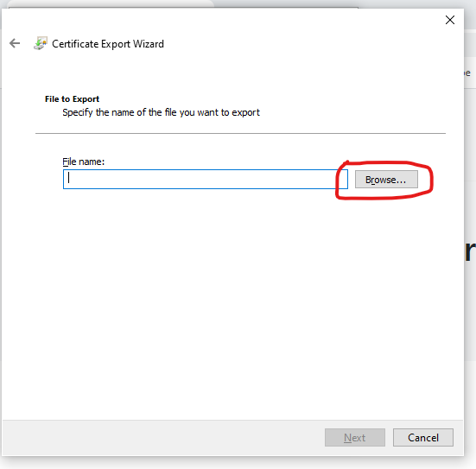Focus the File name text box
This screenshot has height=469, width=476.
pyautogui.click(x=206, y=179)
